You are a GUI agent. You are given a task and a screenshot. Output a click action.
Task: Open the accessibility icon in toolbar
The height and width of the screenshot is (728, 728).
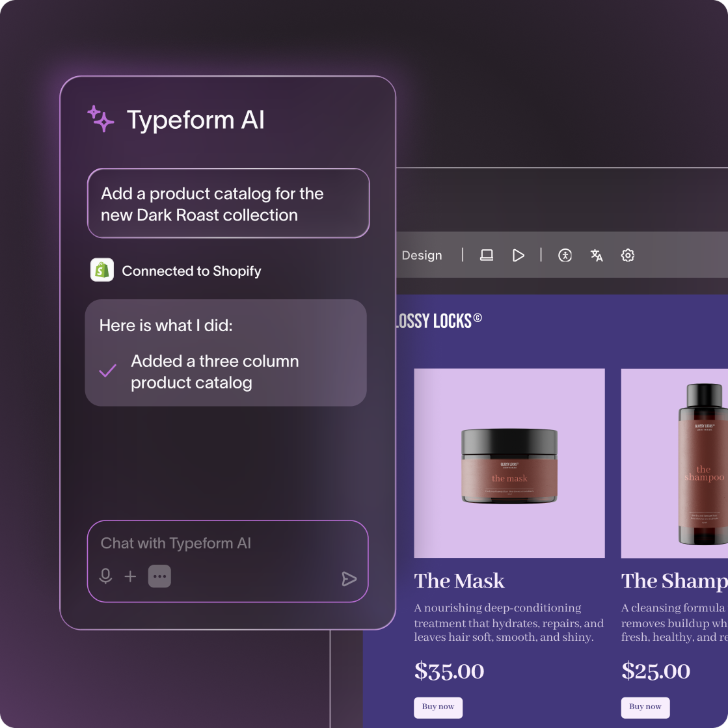click(x=565, y=255)
